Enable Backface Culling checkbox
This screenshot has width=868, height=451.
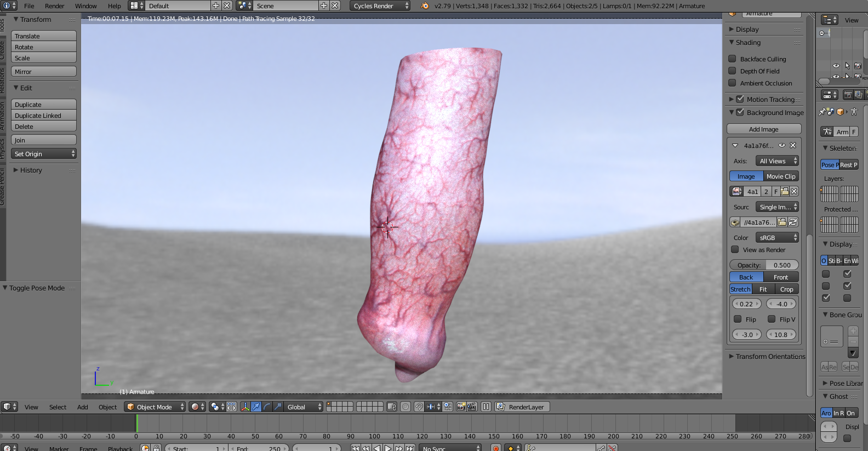click(x=732, y=59)
